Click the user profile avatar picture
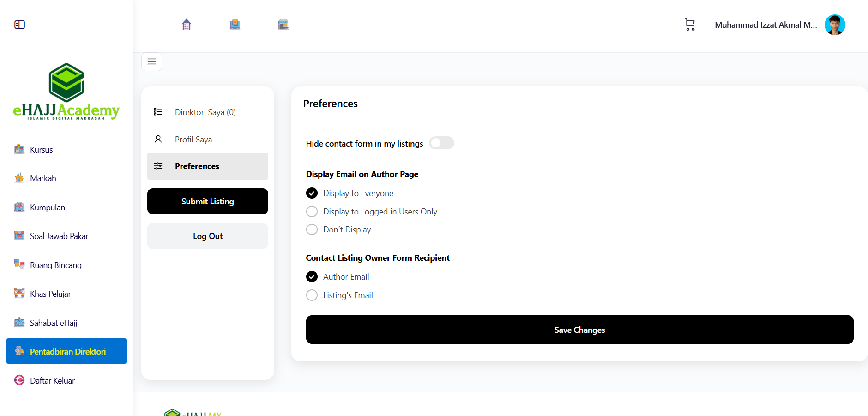 tap(835, 24)
